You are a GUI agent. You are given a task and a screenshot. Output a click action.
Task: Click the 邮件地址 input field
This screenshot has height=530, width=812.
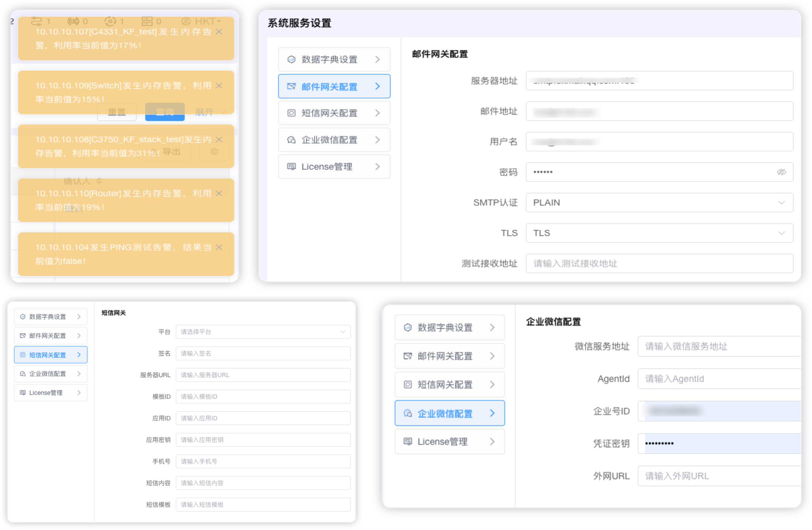coord(660,111)
